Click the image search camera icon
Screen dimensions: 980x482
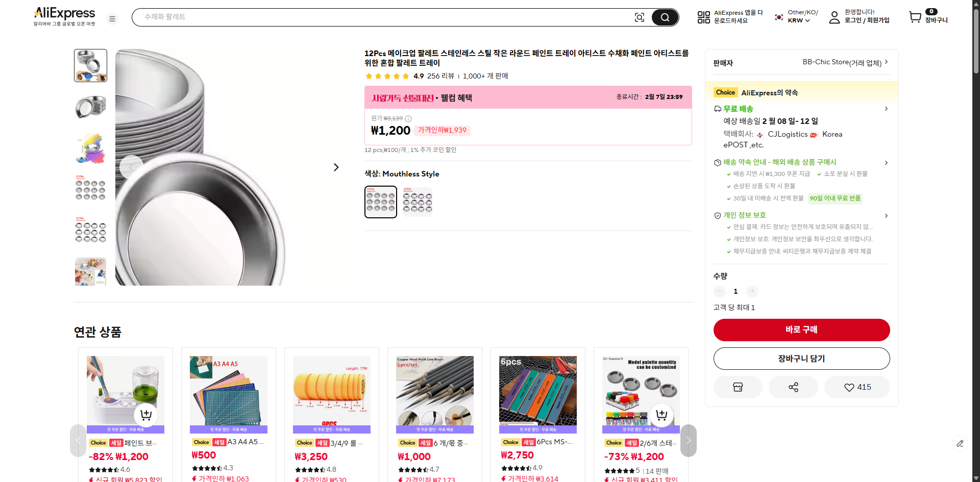pos(640,17)
